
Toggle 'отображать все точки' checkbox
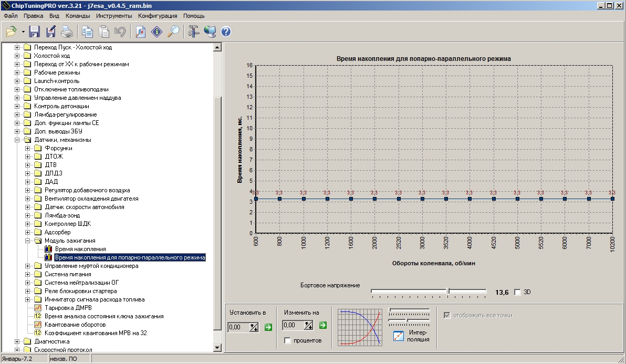click(447, 315)
